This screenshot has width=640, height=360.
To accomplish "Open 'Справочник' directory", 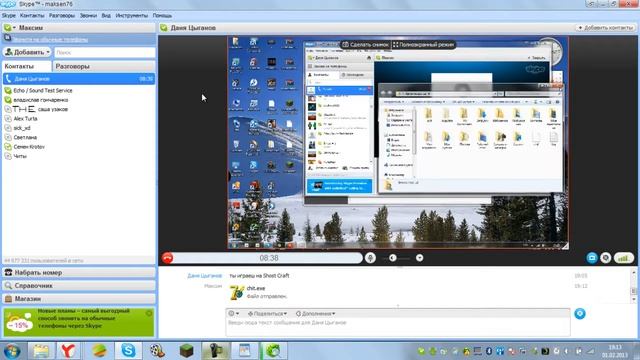I will click(79, 286).
